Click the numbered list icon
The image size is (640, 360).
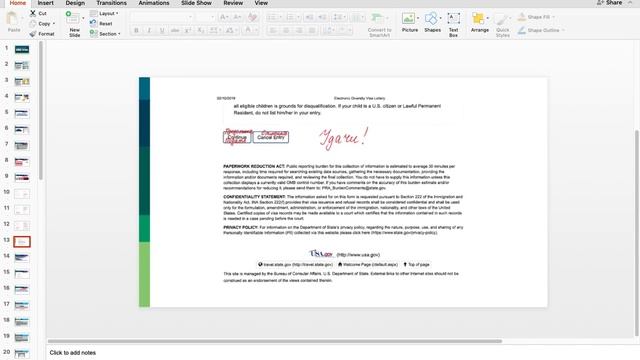(292, 17)
